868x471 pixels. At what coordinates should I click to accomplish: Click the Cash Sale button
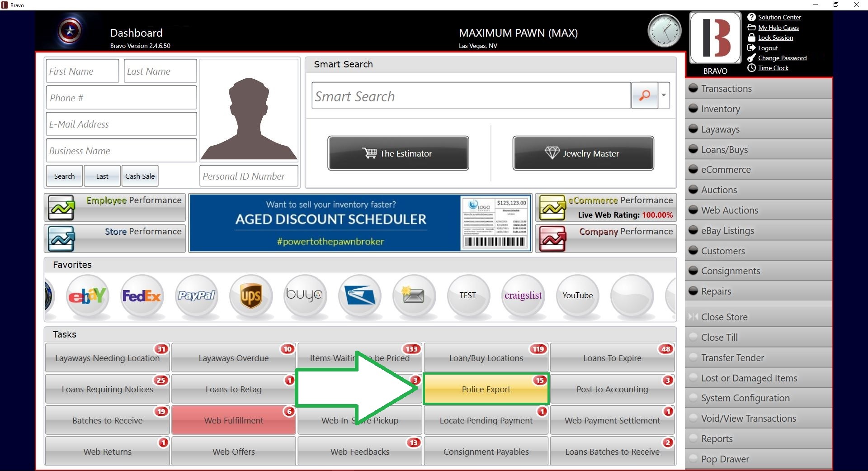(140, 176)
